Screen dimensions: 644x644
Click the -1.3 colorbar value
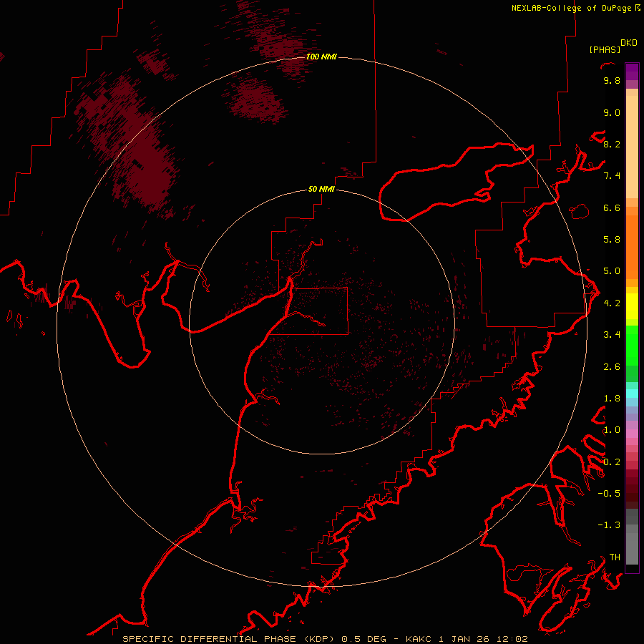(x=609, y=525)
